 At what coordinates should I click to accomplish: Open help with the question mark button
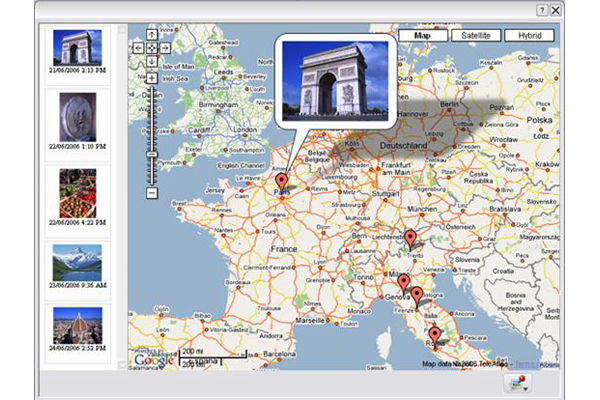click(541, 10)
